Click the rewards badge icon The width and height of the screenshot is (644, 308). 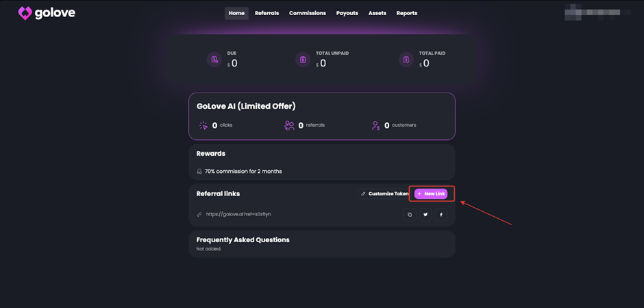click(x=199, y=171)
